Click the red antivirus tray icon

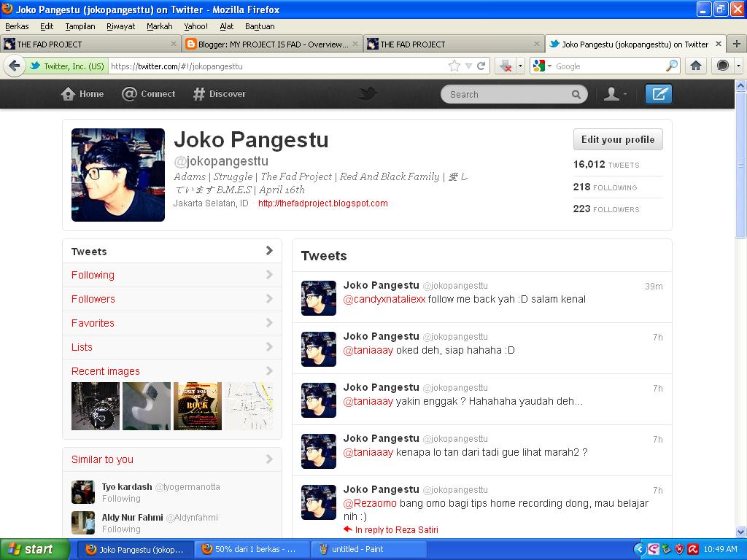[x=693, y=549]
